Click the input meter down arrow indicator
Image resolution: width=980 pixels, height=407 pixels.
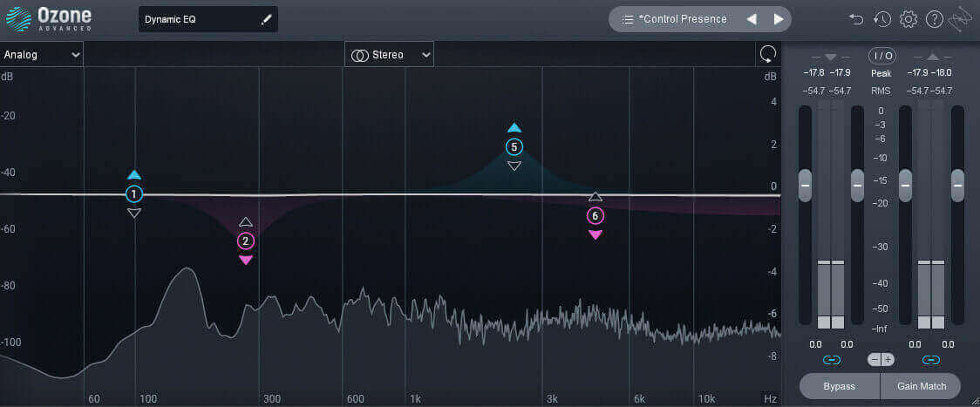point(831,57)
